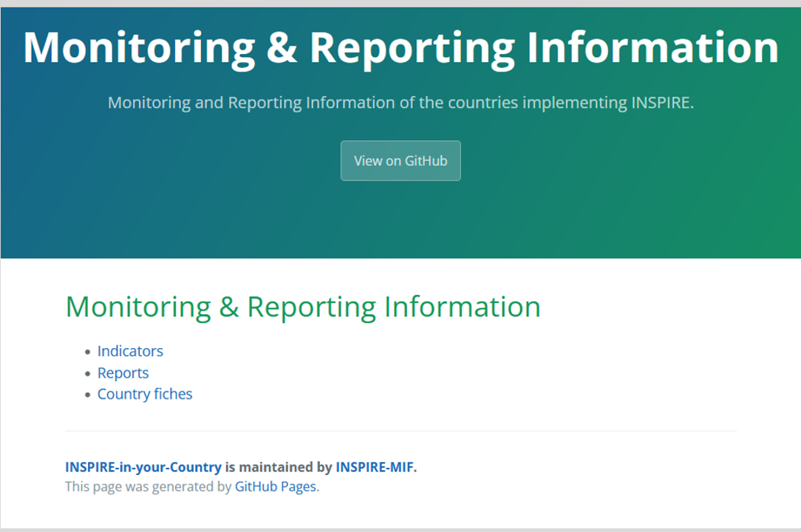The width and height of the screenshot is (801, 532).
Task: Click the horizontal divider above the footer
Action: [x=400, y=431]
